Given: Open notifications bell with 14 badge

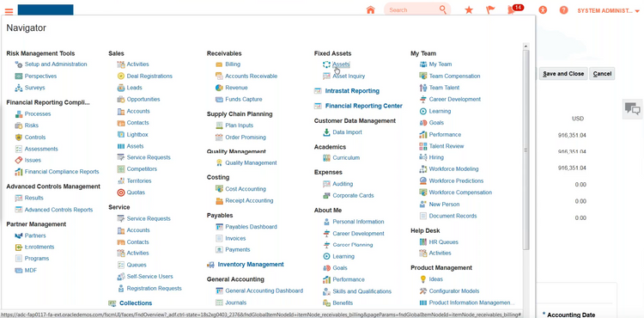Looking at the screenshot, I should pyautogui.click(x=515, y=9).
